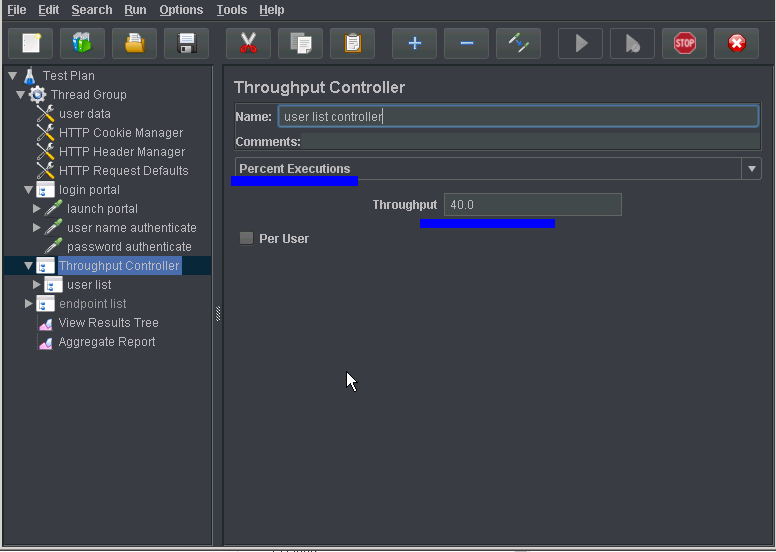Stop the test with STOP icon
Screen dimensions: 776x552
tap(684, 44)
